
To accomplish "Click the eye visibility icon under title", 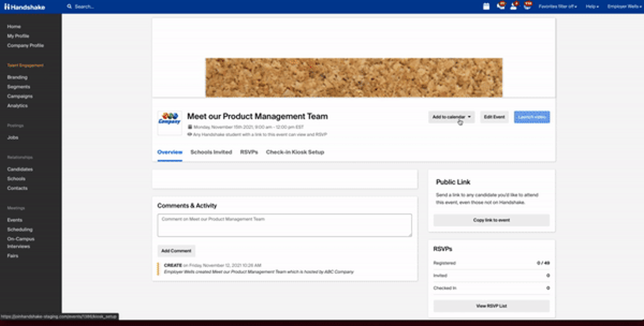I will tap(190, 134).
